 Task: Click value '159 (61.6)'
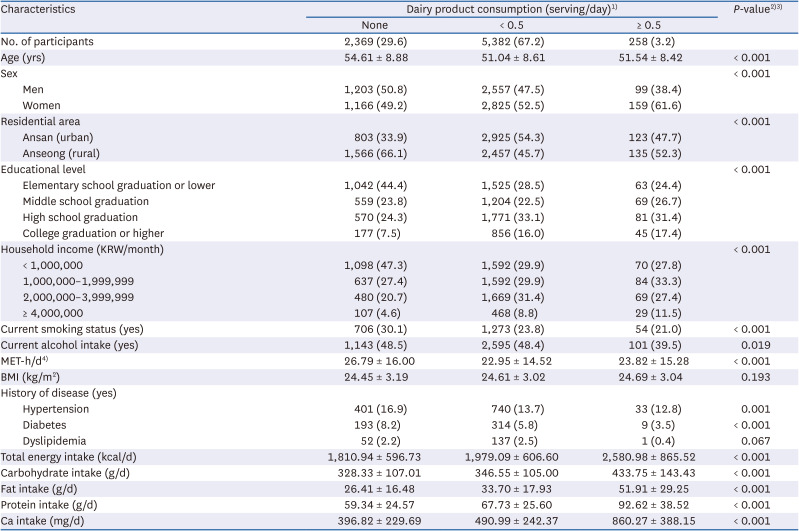tap(655, 105)
